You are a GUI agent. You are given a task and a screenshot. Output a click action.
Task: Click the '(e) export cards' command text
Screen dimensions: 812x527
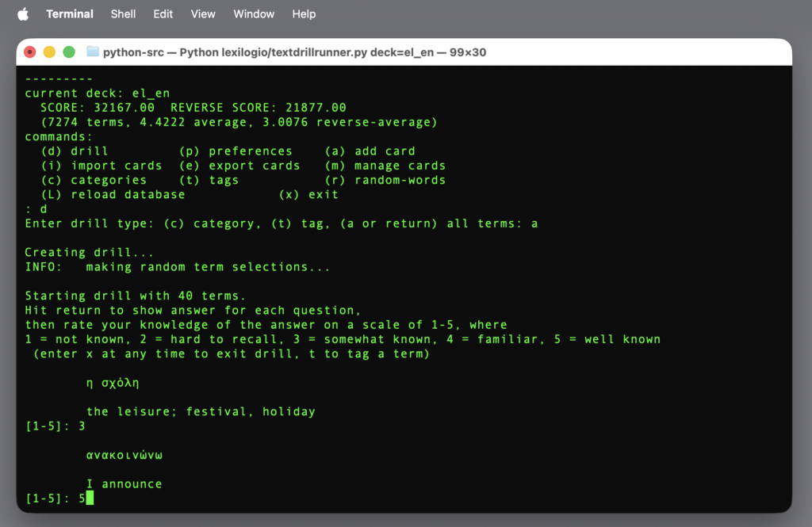(239, 166)
